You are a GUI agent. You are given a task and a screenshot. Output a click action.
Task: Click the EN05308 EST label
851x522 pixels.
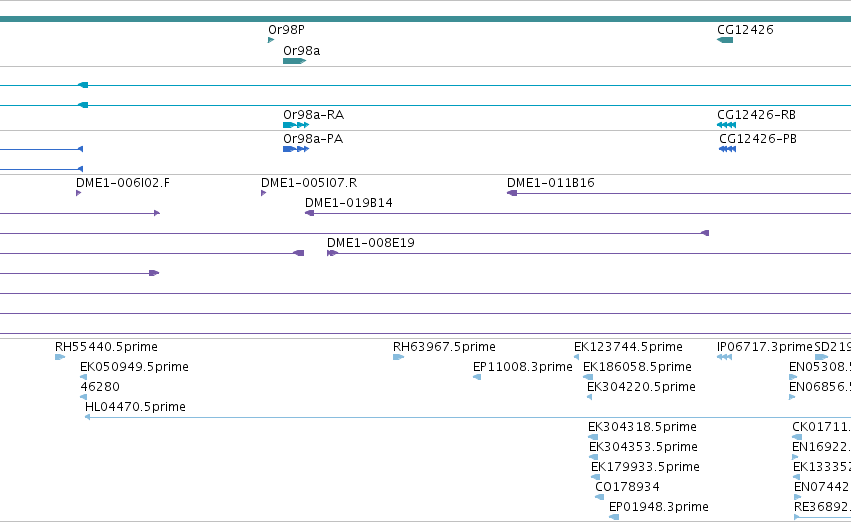[820, 367]
